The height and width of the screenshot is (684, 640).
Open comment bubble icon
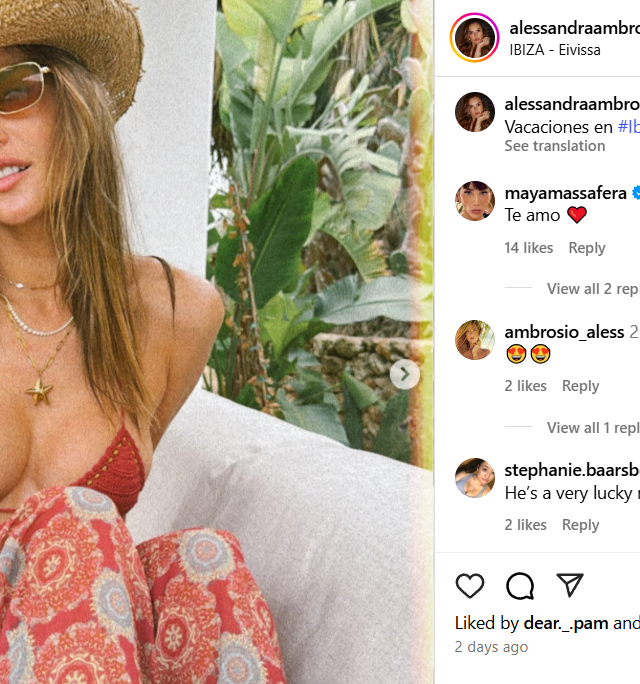click(520, 585)
